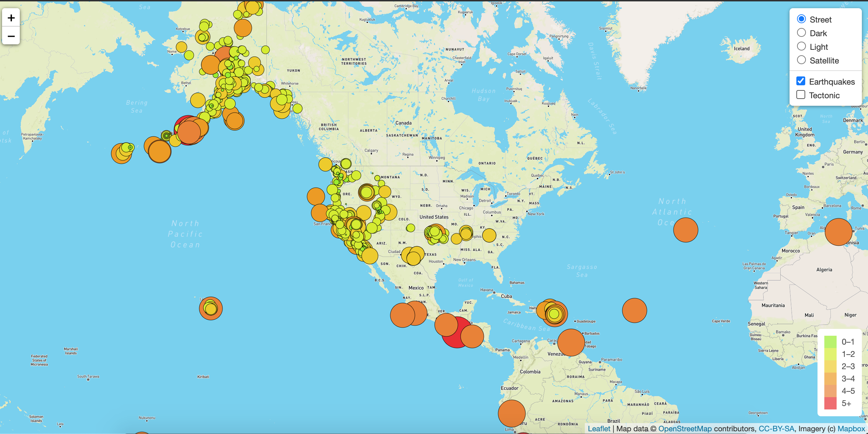Click the Spain country label
The width and height of the screenshot is (868, 434).
pyautogui.click(x=798, y=207)
